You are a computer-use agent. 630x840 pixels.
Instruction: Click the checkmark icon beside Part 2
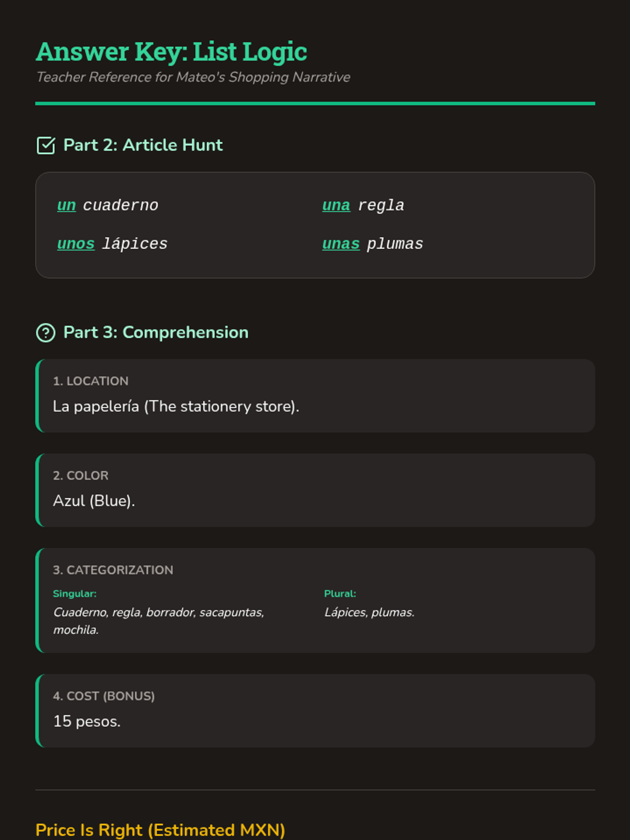coord(46,145)
